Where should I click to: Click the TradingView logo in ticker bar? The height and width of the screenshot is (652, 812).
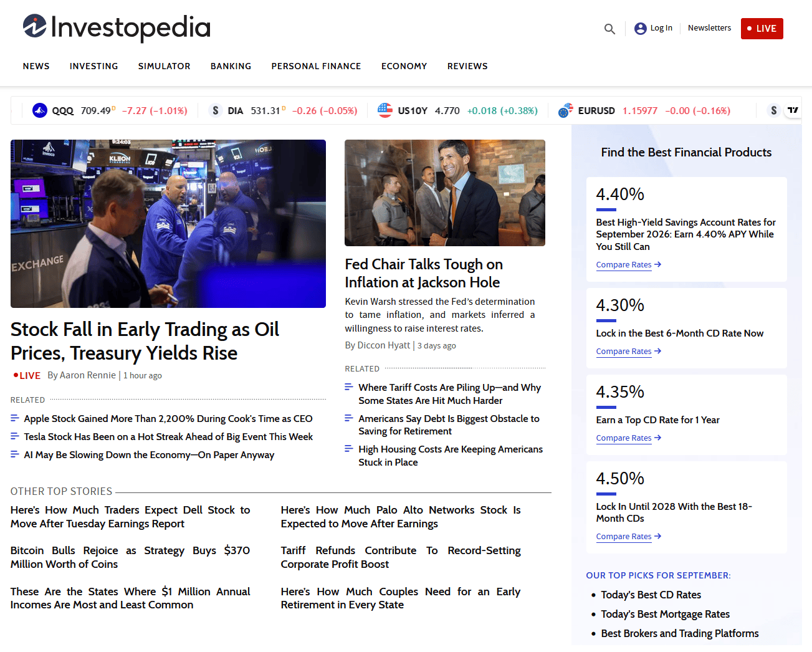[793, 110]
